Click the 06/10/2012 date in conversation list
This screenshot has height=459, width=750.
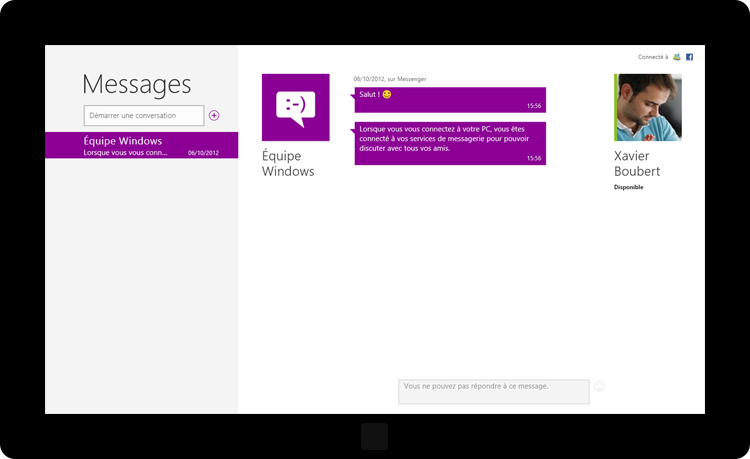(203, 153)
